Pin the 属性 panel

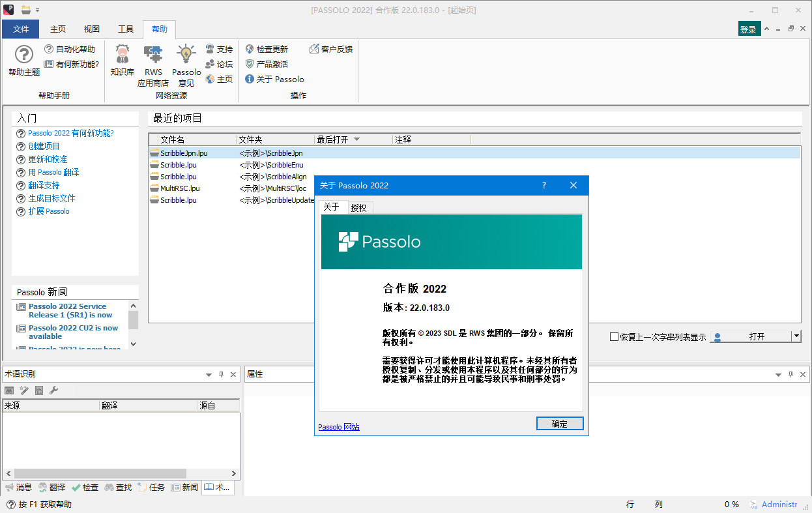click(x=790, y=374)
